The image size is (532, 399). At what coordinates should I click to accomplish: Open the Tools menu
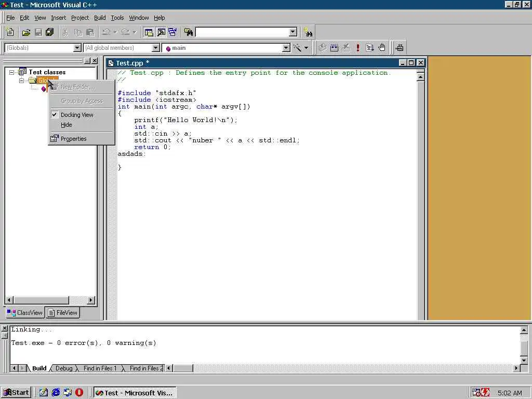point(117,18)
